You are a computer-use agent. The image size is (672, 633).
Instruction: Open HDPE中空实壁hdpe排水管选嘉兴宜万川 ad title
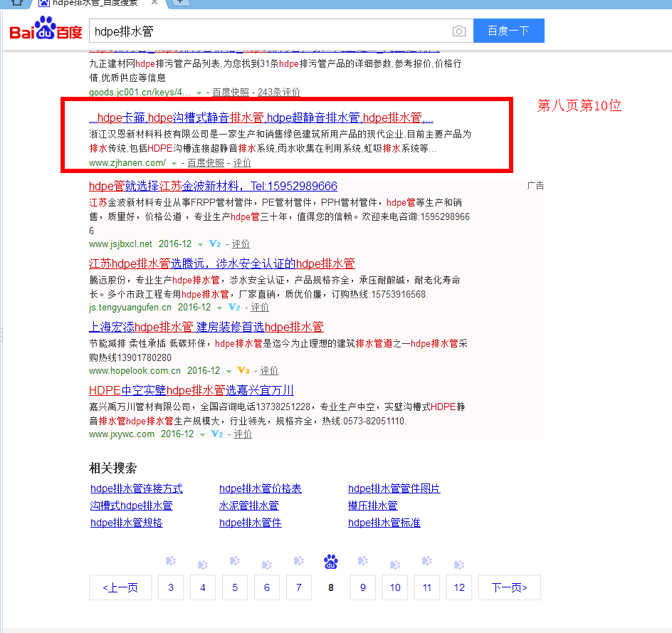click(x=191, y=390)
